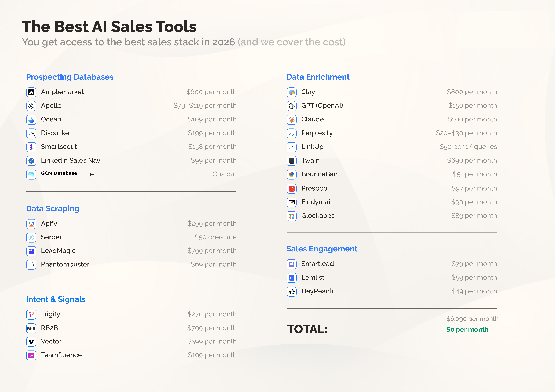
Task: Click Twain's '$690 per month' price
Action: (472, 161)
